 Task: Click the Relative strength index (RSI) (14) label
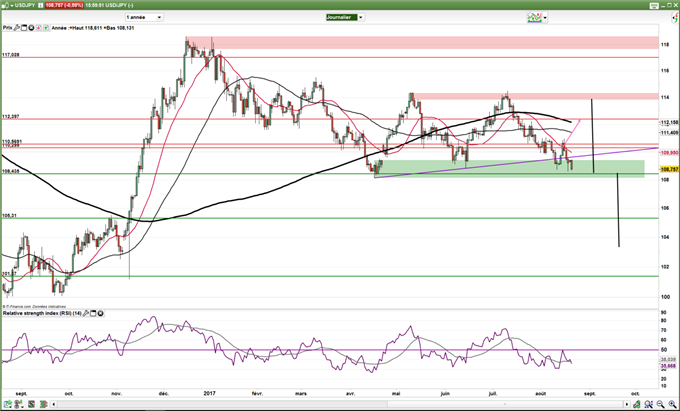coord(42,313)
